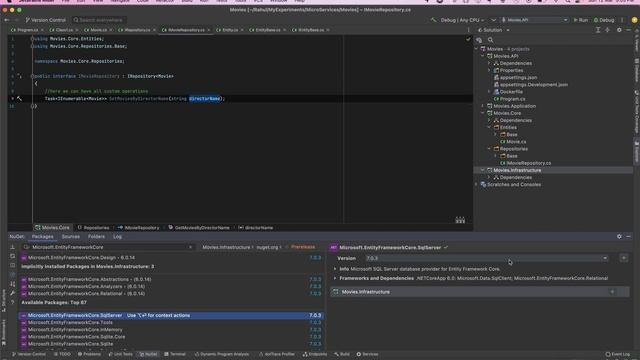
Task: Click the Search everywhere field
Action: (x=99, y=20)
